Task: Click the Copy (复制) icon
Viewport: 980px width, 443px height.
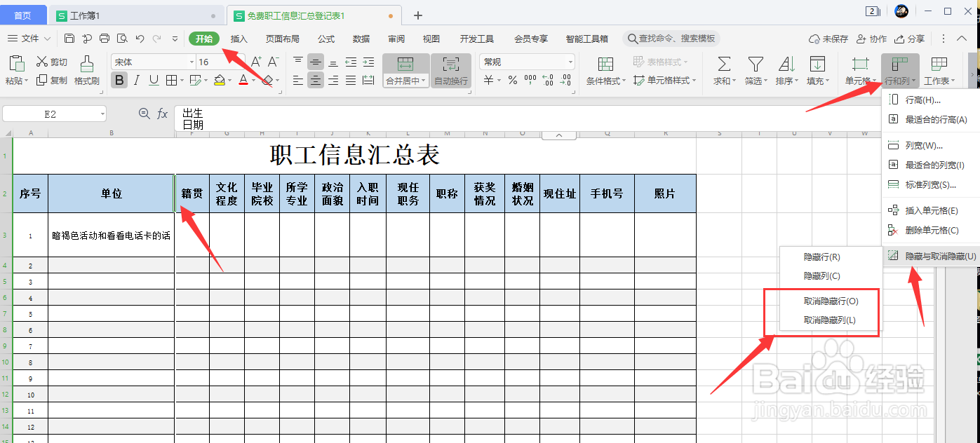Action: pos(49,81)
